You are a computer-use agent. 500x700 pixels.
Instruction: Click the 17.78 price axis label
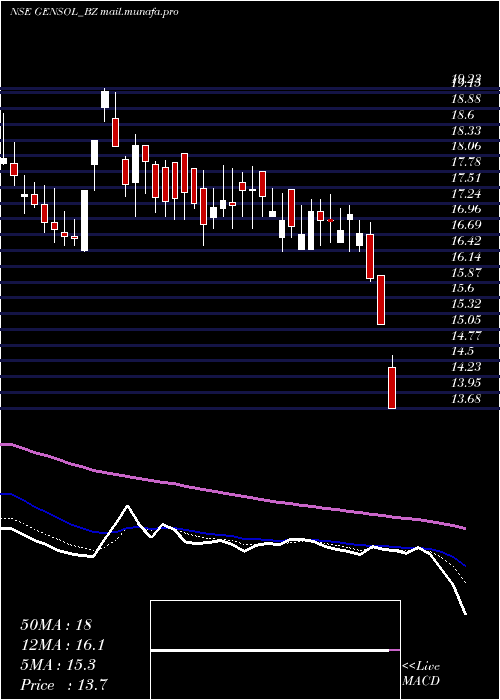coord(466,162)
